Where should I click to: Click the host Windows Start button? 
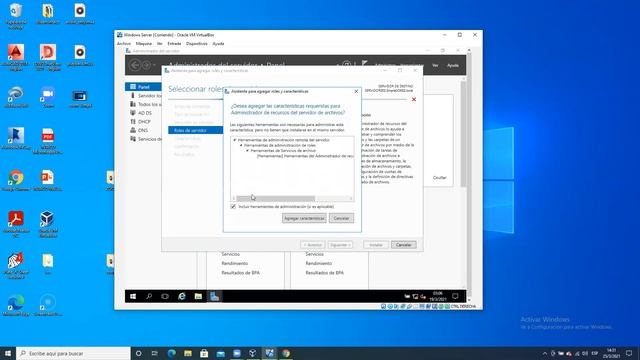(x=8, y=353)
